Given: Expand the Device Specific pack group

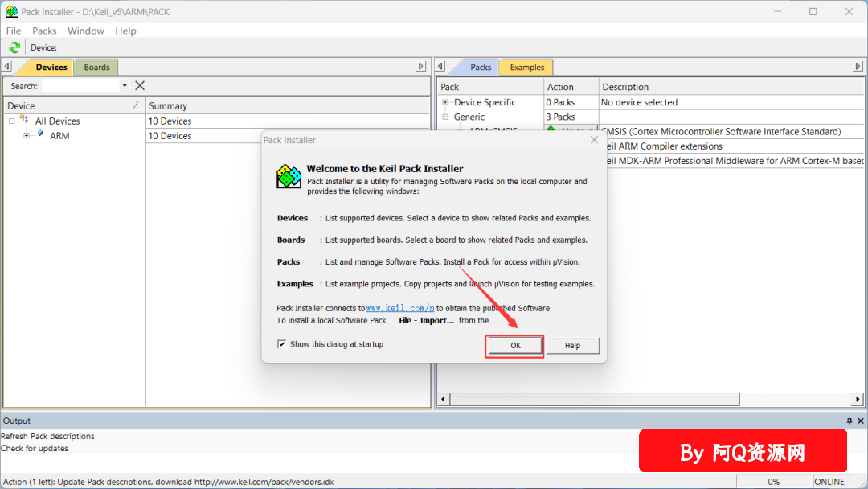Looking at the screenshot, I should point(445,102).
